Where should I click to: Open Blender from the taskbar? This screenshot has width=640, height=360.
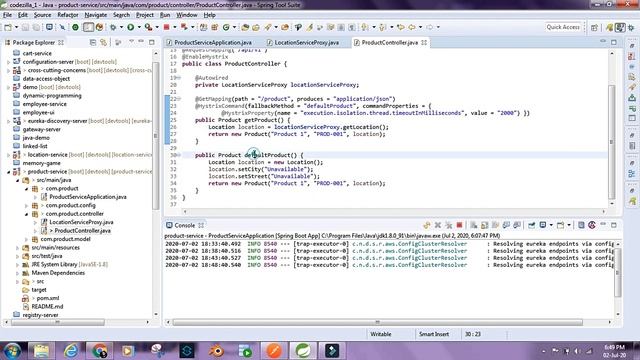pyautogui.click(x=216, y=351)
